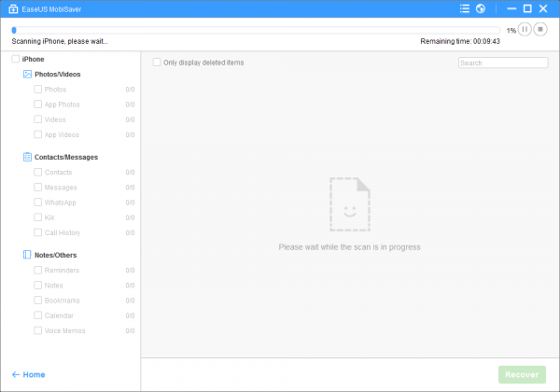Click into the Search field
This screenshot has width=560, height=392.
[503, 63]
